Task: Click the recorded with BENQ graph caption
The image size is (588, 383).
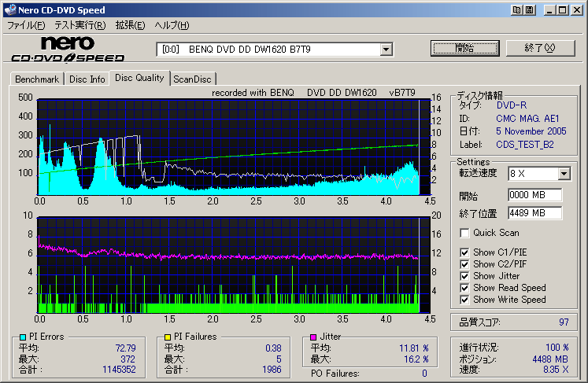Action: click(x=313, y=93)
